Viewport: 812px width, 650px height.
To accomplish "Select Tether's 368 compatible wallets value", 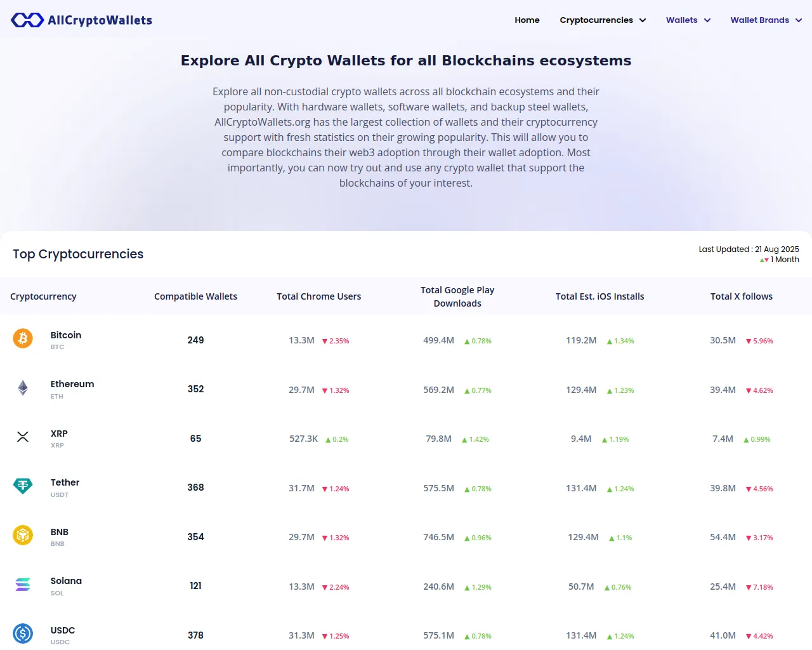I will point(195,487).
